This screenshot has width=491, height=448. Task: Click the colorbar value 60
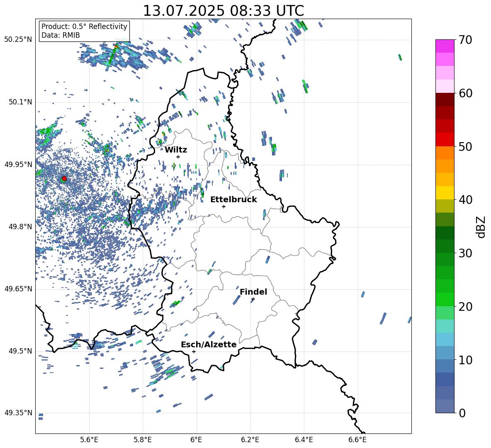465,93
